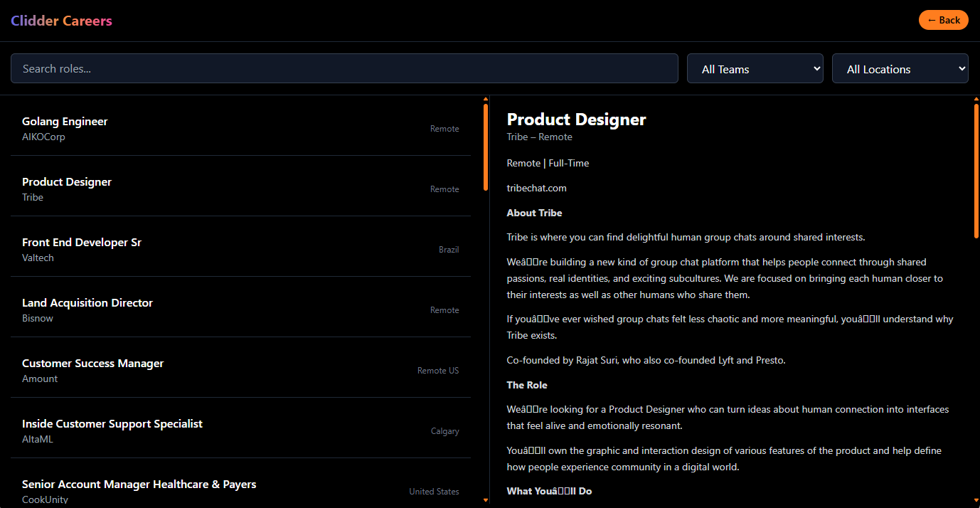Click the job list scrollbar up arrow

(486, 99)
